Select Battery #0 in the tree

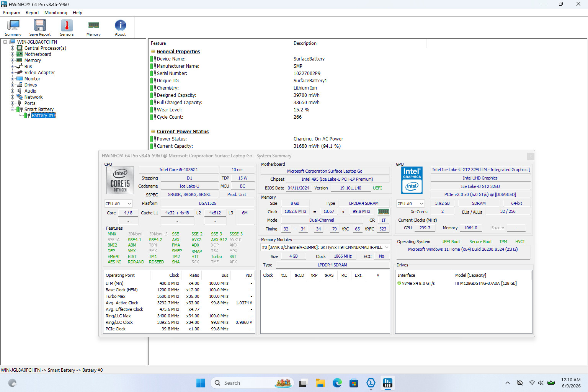[x=43, y=116]
